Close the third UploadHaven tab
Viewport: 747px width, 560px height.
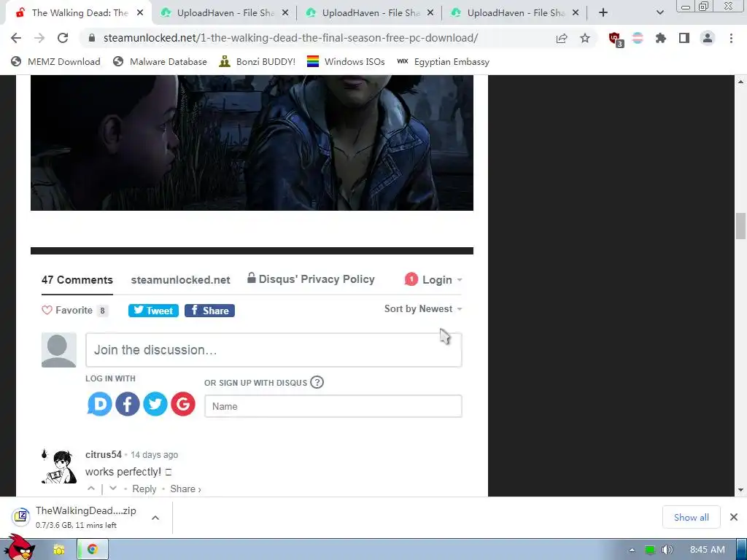pyautogui.click(x=576, y=13)
